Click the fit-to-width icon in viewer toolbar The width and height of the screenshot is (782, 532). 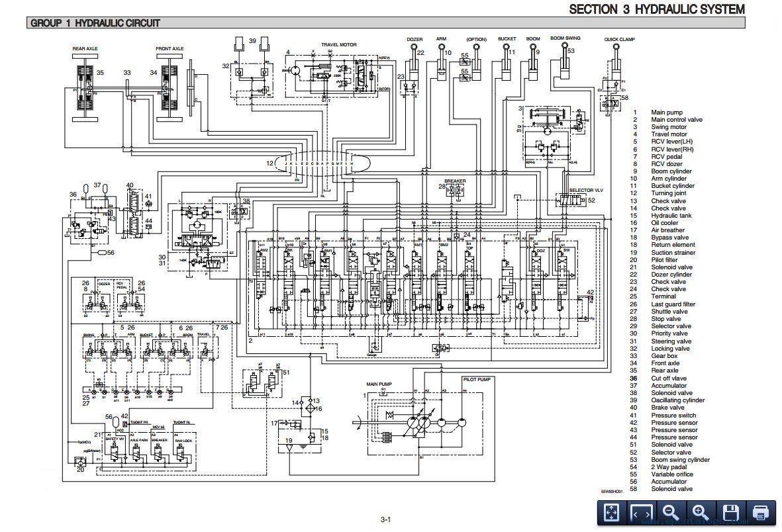640,513
